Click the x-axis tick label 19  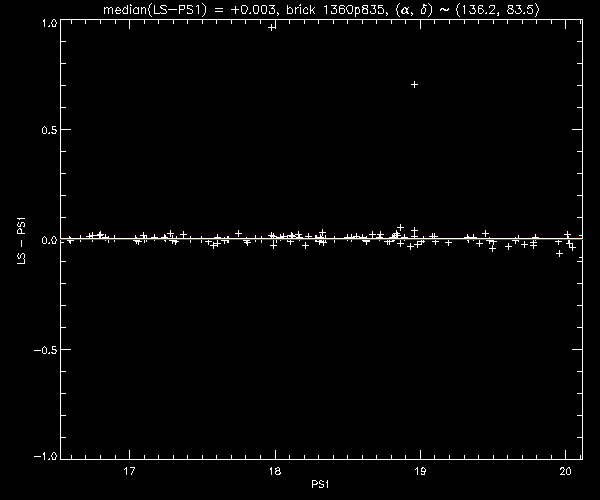tap(420, 471)
